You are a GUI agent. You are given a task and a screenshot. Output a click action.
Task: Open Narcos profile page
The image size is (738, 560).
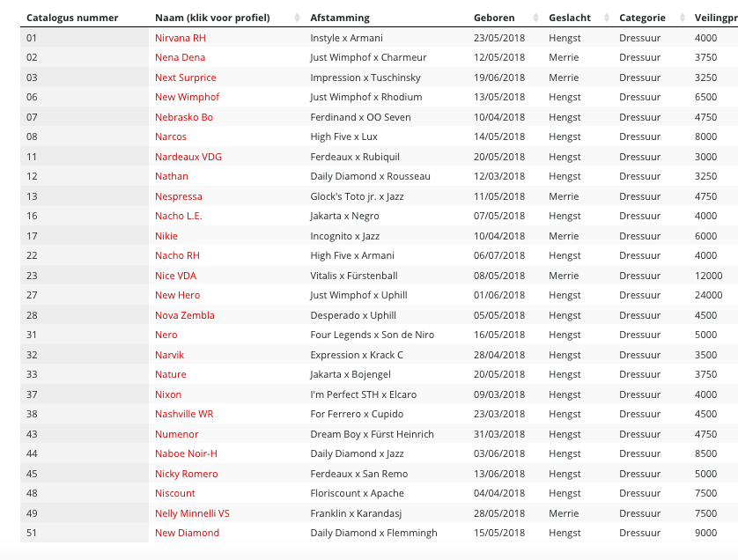tap(170, 136)
